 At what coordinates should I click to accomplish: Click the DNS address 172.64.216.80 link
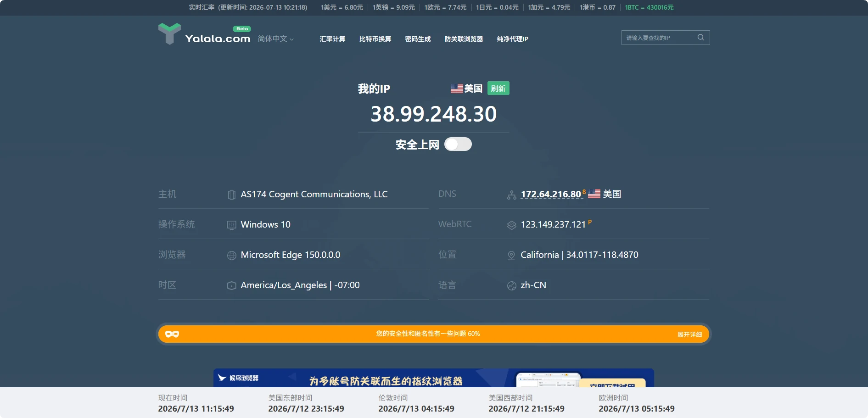[551, 194]
